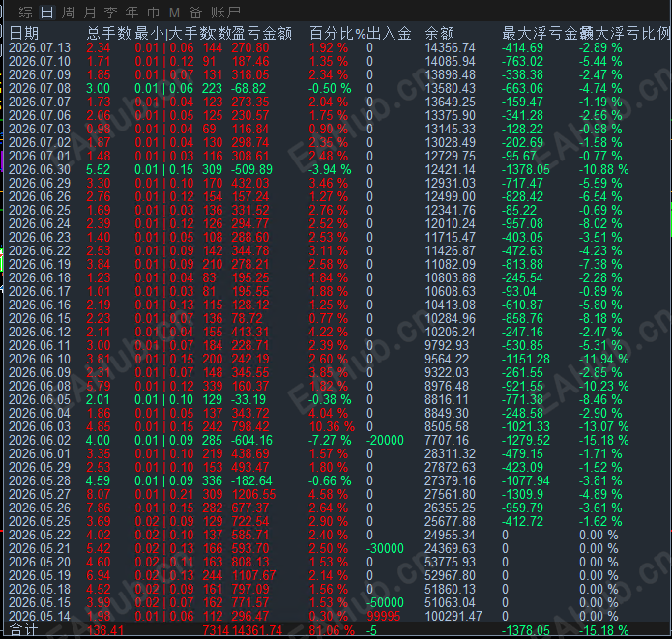672x639 pixels.
Task: Click floating loss -414.69
Action: pyautogui.click(x=522, y=47)
